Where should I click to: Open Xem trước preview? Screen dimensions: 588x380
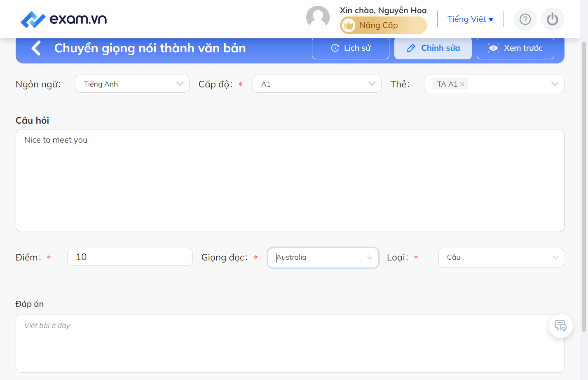click(515, 48)
